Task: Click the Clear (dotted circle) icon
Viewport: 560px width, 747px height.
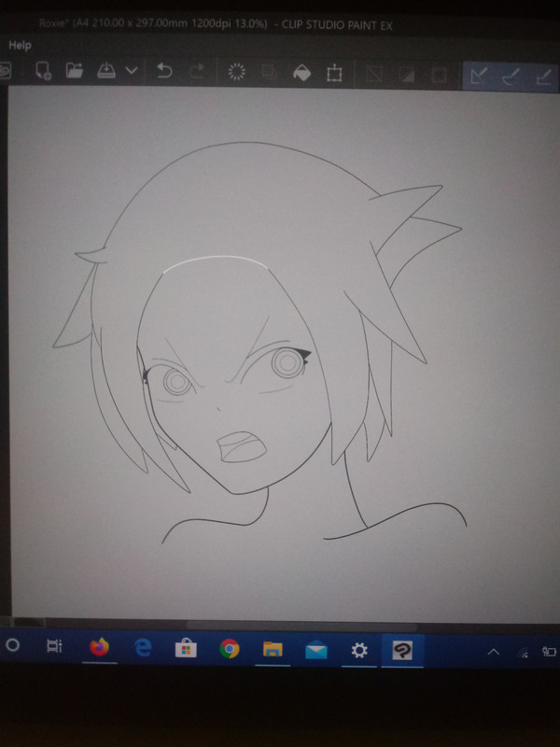Action: tap(237, 72)
